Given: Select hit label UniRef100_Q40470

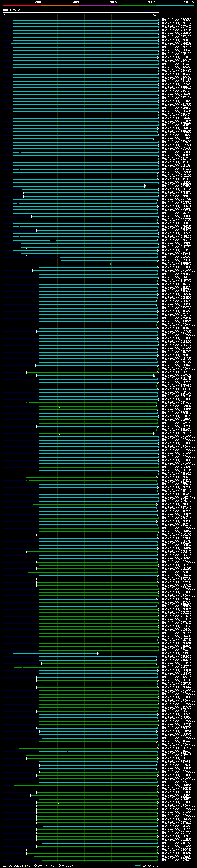Looking at the screenshot, I should pos(177,61).
